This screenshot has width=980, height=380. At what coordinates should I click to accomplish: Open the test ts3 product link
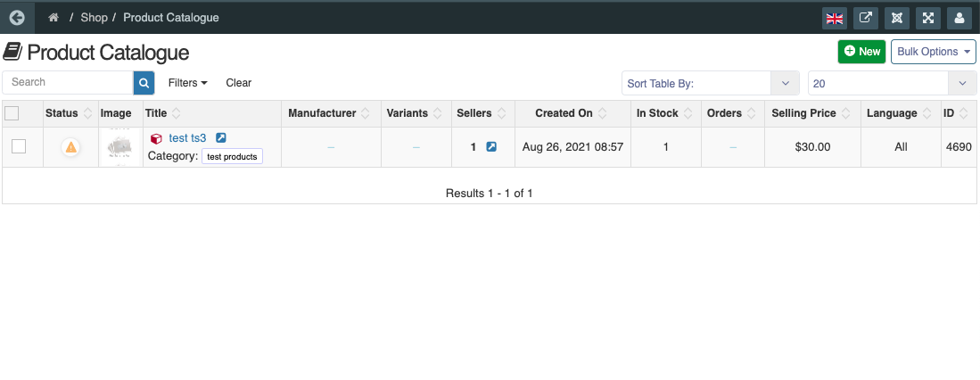coord(187,138)
